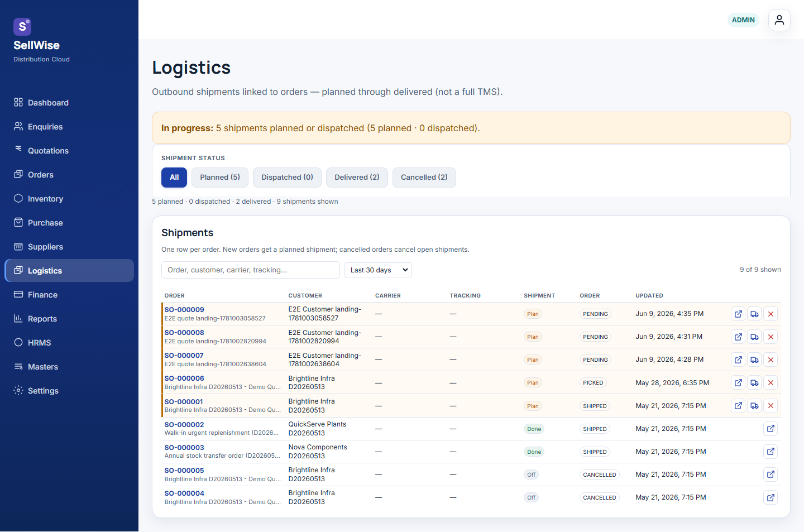Viewport: 804px width, 532px height.
Task: Open Suppliers in sidebar
Action: tap(69, 247)
